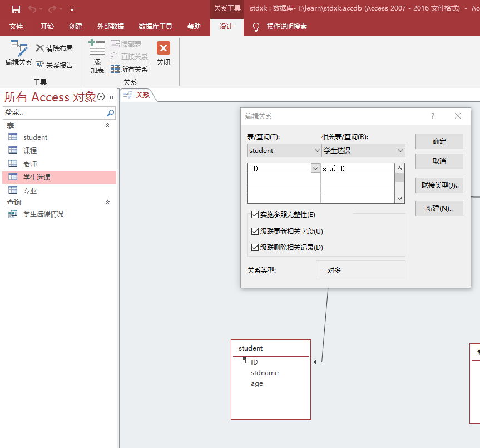The width and height of the screenshot is (480, 448).
Task: Open the navigation pane category dropdown arrow
Action: [x=101, y=97]
